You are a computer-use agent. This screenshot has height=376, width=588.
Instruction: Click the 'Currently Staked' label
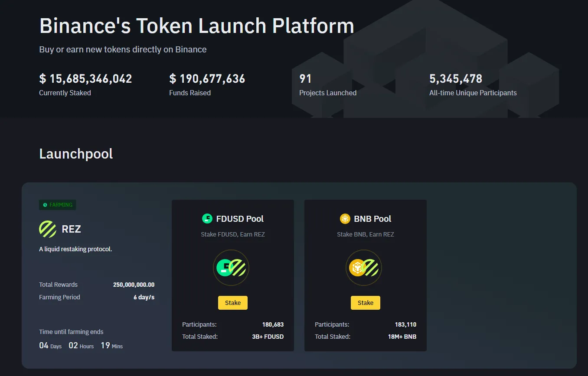click(65, 93)
